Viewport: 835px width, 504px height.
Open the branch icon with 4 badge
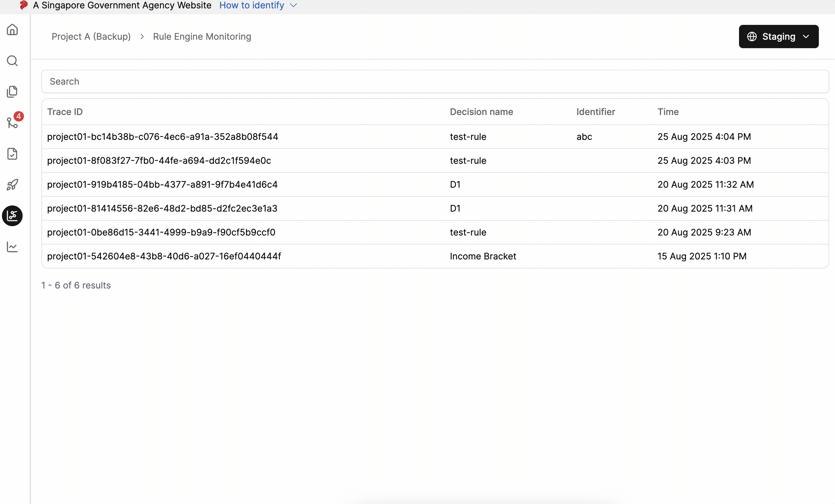click(x=12, y=123)
